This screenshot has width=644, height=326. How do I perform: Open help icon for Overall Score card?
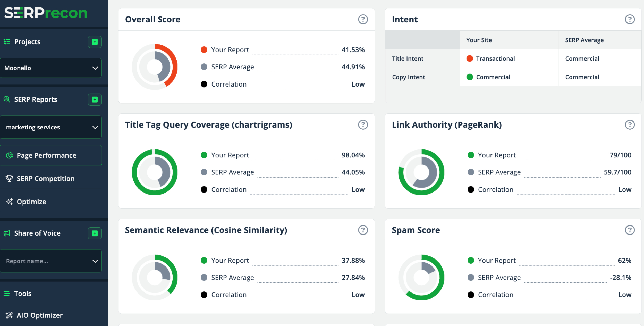point(363,19)
